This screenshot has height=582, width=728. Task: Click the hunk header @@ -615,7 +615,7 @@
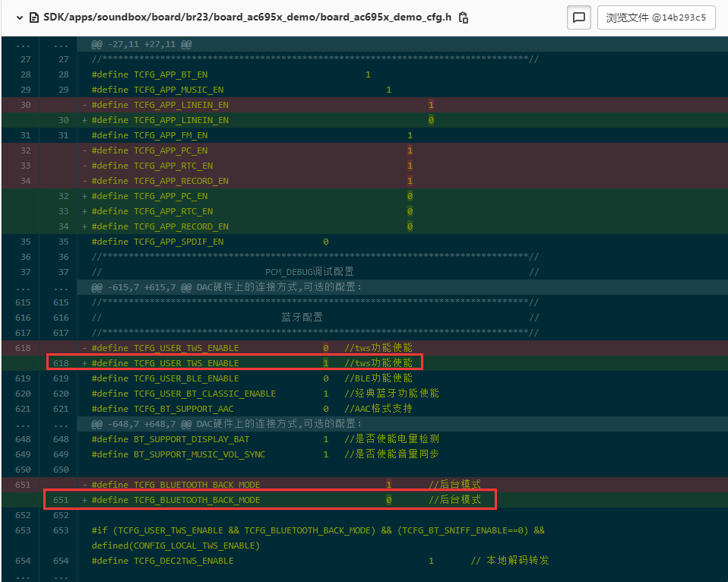click(x=402, y=287)
